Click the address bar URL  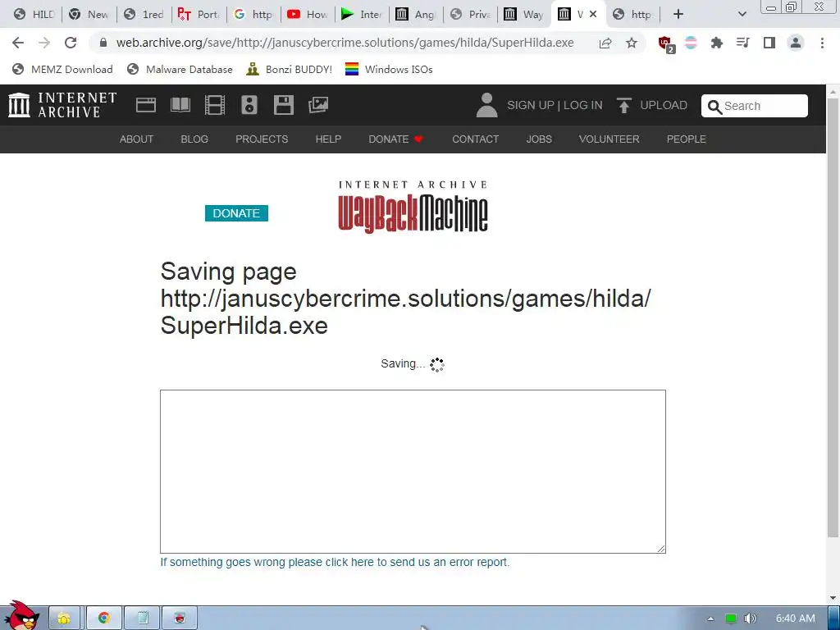point(345,43)
